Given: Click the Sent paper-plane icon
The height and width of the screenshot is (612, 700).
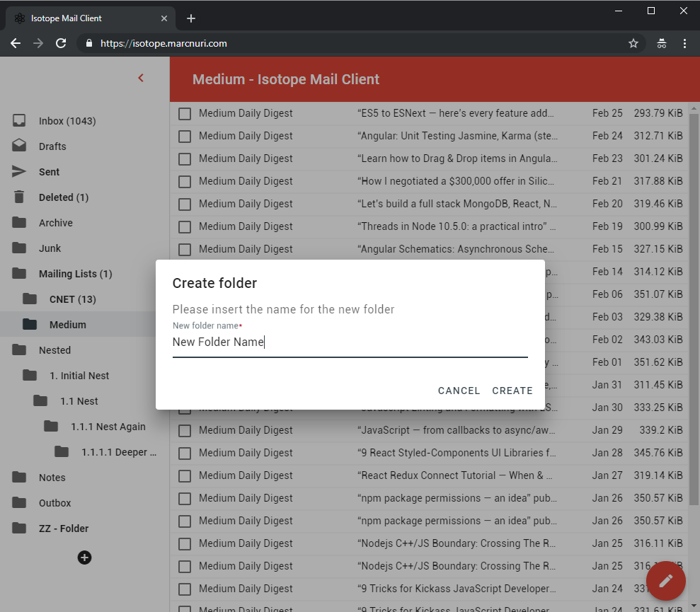Looking at the screenshot, I should [x=19, y=171].
